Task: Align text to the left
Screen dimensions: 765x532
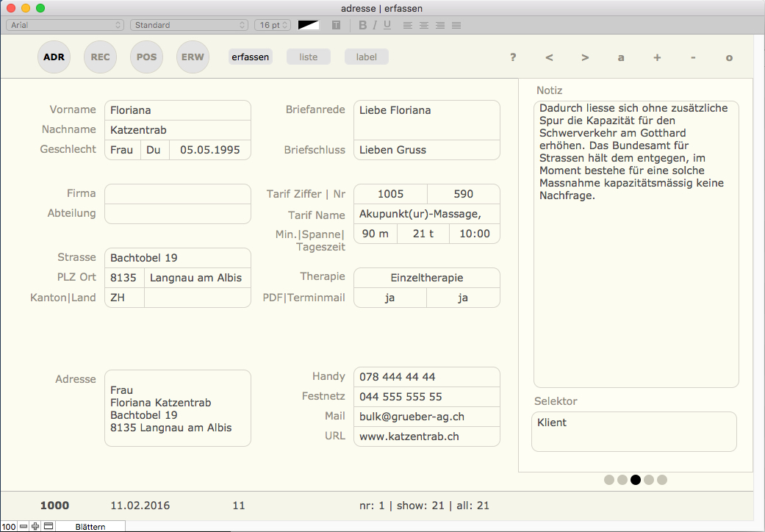Action: (408, 25)
